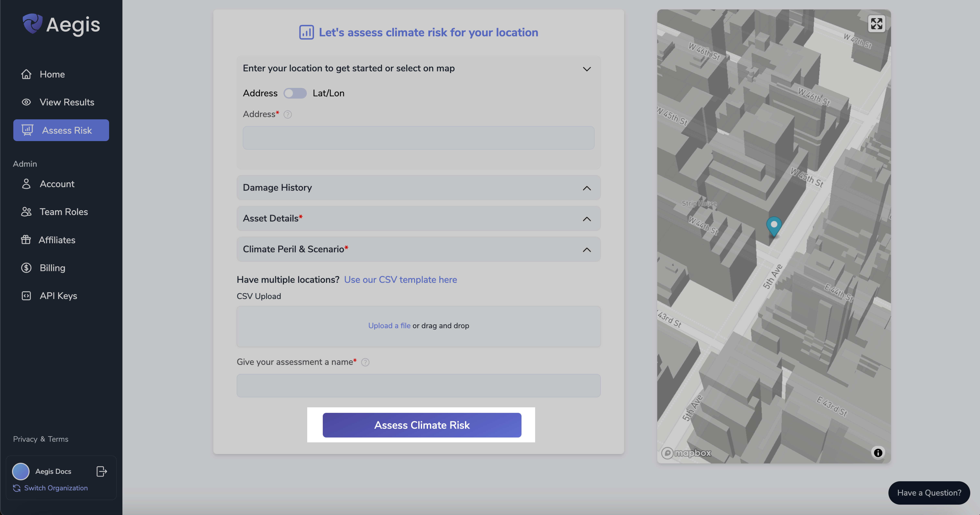Select the Billing menu item
Image resolution: width=980 pixels, height=515 pixels.
pyautogui.click(x=52, y=267)
